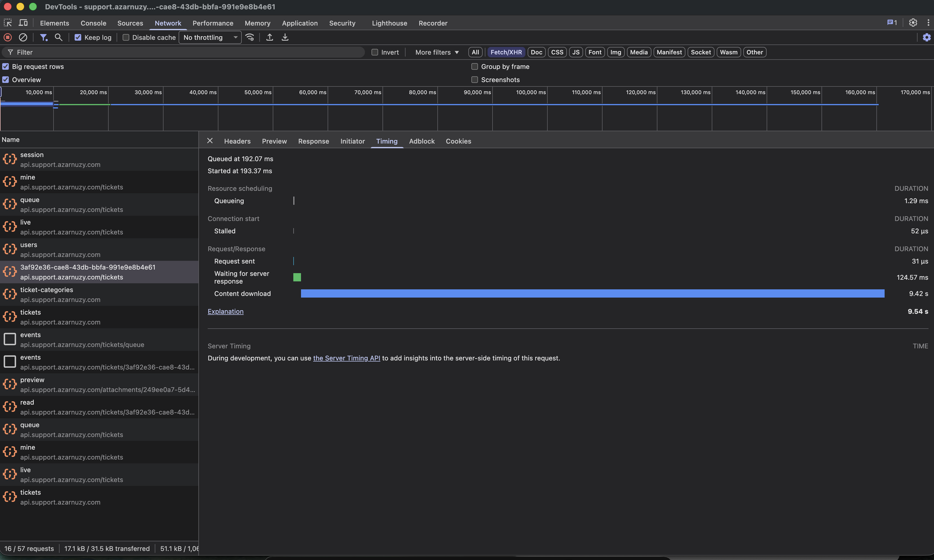The width and height of the screenshot is (934, 560).
Task: Open the timing Explanation link
Action: pos(226,312)
